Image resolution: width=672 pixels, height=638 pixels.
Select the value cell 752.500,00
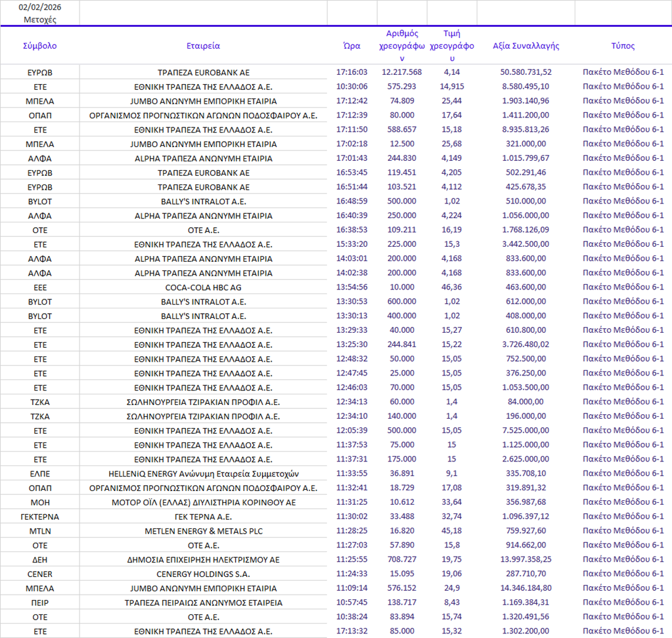526,359
